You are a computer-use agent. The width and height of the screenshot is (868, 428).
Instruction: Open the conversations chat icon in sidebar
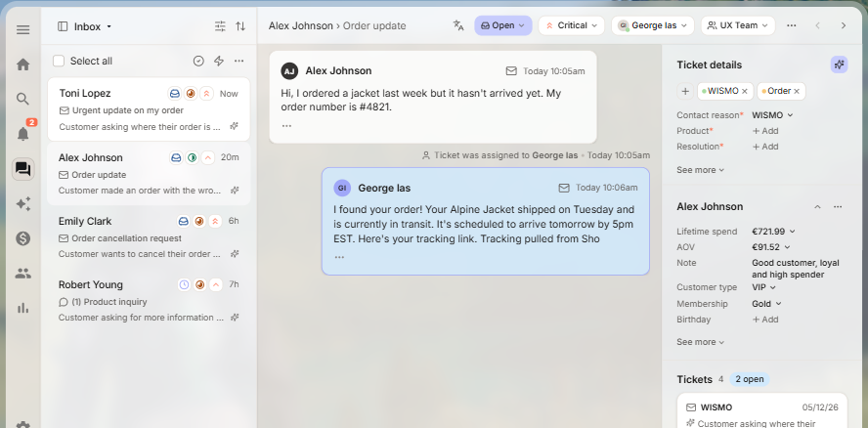[x=22, y=169]
